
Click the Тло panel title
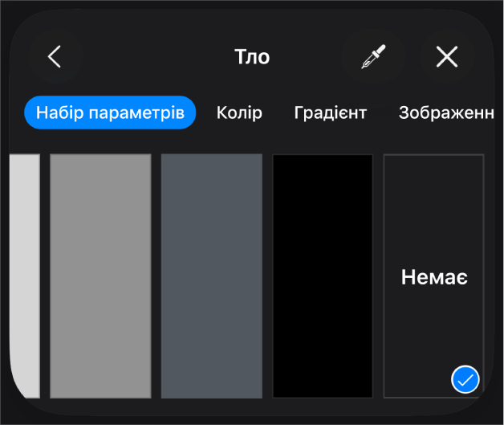pos(252,56)
